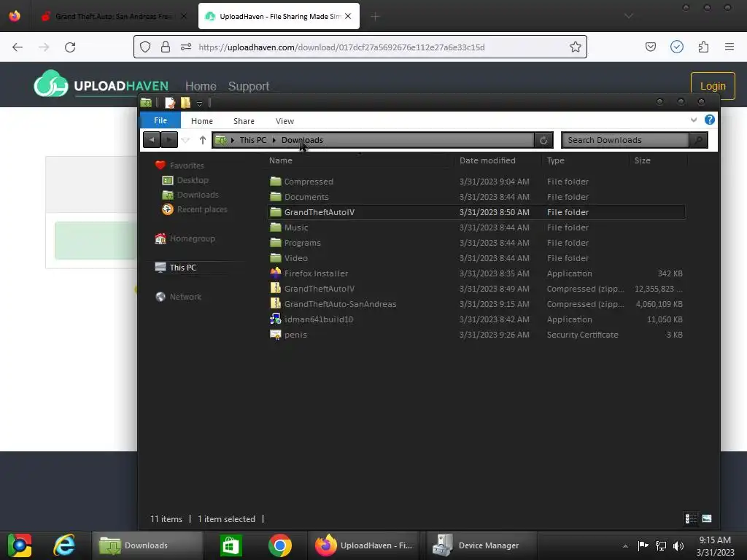
Task: Open the Documents folder icon
Action: 275,197
